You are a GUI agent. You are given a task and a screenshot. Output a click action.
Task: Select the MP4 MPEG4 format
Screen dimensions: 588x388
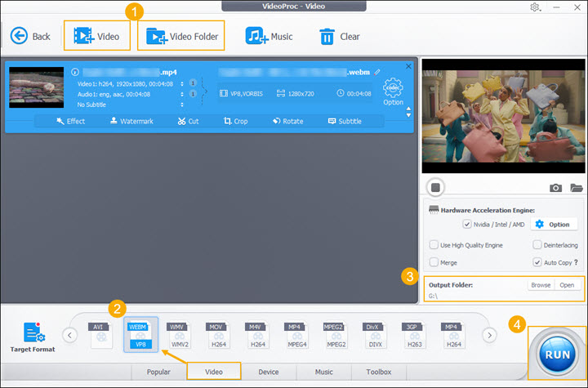coord(296,335)
